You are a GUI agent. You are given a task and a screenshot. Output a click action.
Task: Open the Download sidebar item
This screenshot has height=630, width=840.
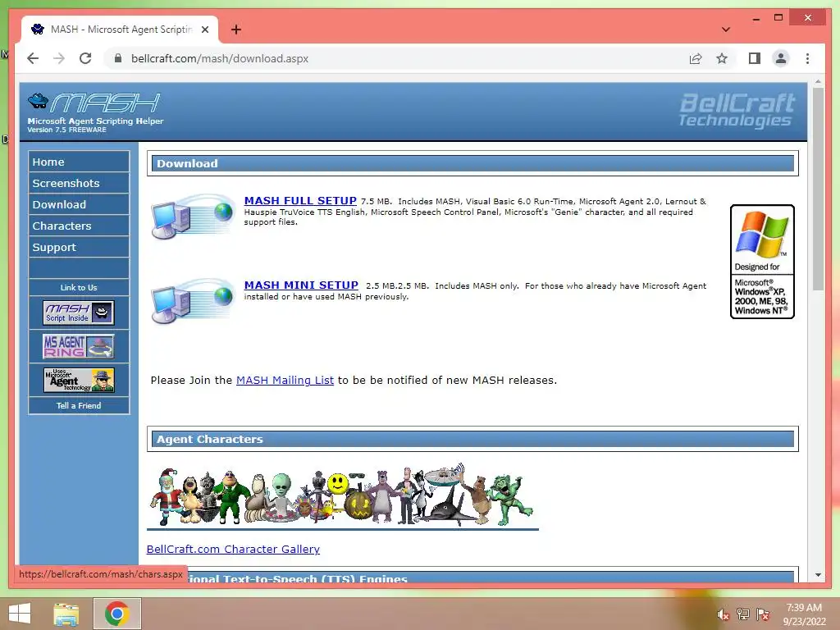point(79,204)
